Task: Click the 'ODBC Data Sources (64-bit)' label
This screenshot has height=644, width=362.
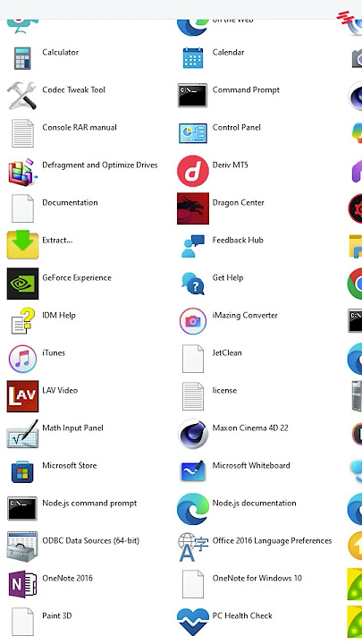Action: [90, 541]
